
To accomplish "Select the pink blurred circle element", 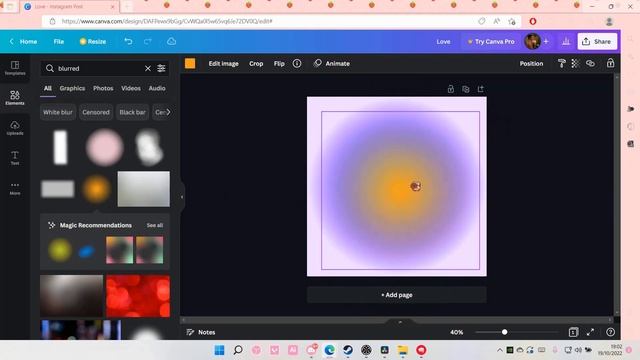I will click(x=104, y=147).
